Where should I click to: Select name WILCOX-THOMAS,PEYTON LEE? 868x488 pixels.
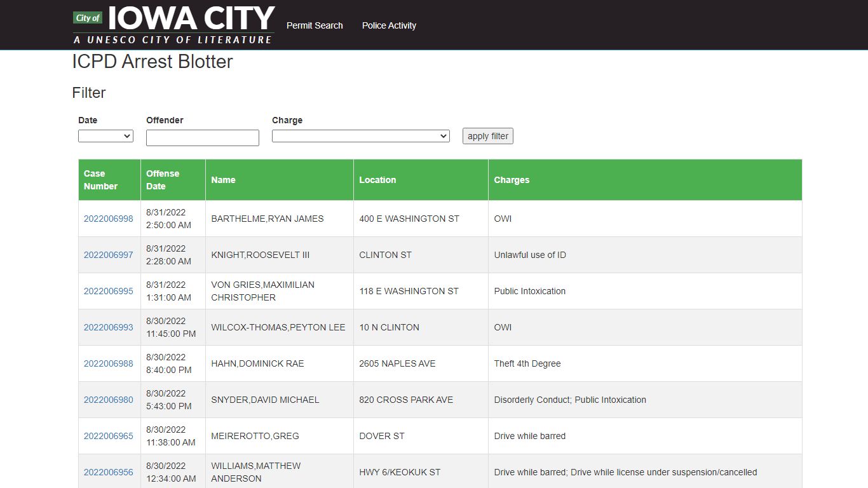pyautogui.click(x=278, y=327)
